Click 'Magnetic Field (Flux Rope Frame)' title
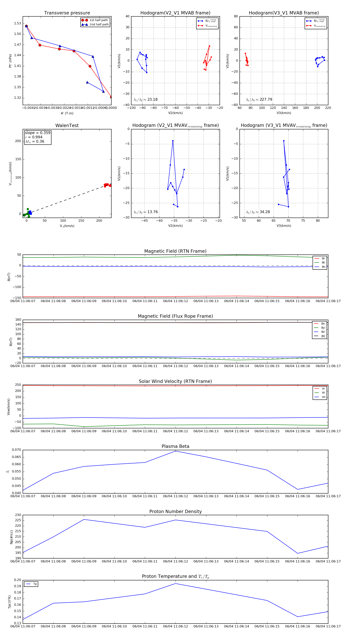This screenshot has width=351, height=644. coord(175,316)
